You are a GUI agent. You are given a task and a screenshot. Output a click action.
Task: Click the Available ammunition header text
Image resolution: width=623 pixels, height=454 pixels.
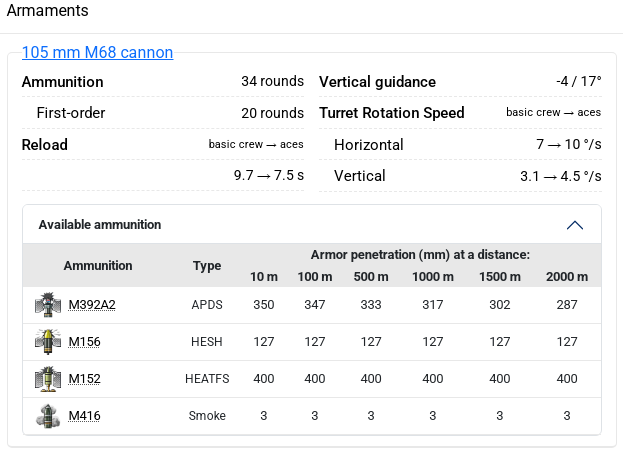tap(100, 225)
